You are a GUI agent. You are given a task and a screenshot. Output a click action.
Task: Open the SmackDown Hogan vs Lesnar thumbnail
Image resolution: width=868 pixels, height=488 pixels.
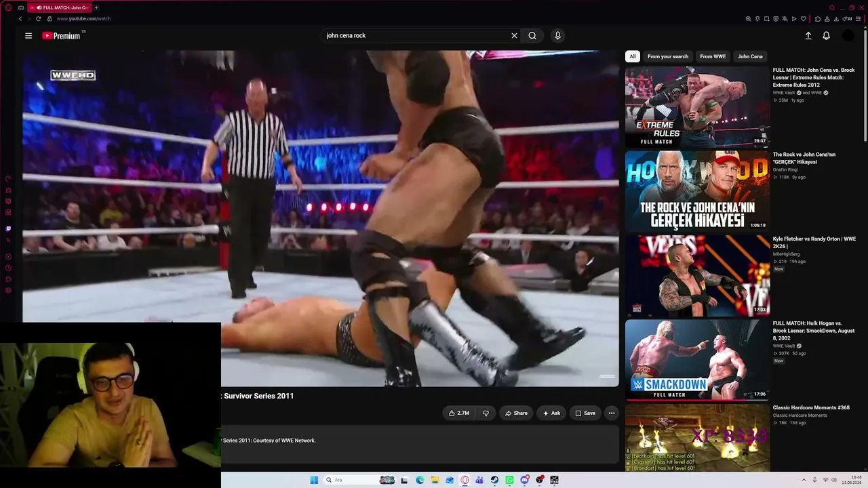tap(697, 360)
